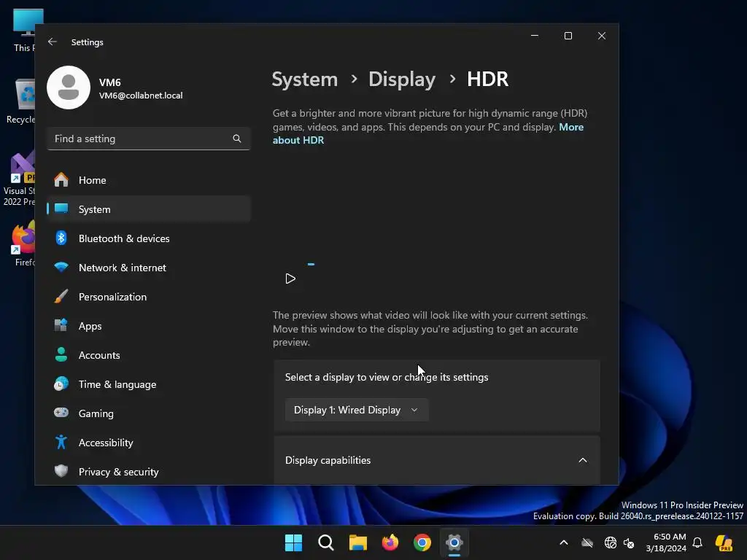Image resolution: width=747 pixels, height=560 pixels.
Task: Go back using the Settings back arrow
Action: [x=53, y=42]
